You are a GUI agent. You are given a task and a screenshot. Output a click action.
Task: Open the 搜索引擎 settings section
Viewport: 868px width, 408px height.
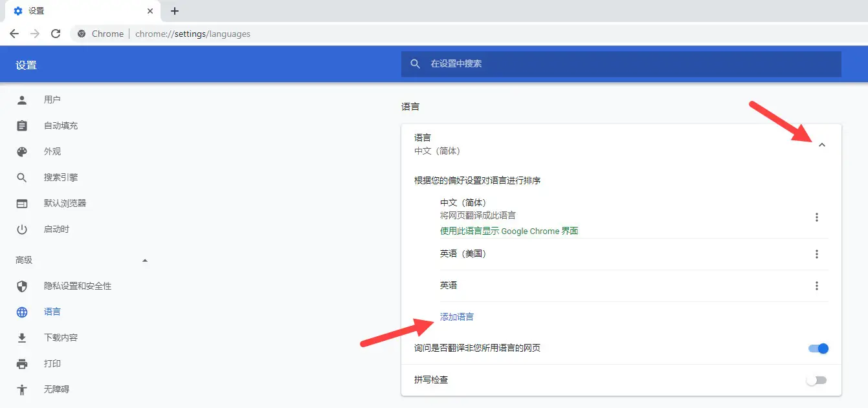coord(61,177)
